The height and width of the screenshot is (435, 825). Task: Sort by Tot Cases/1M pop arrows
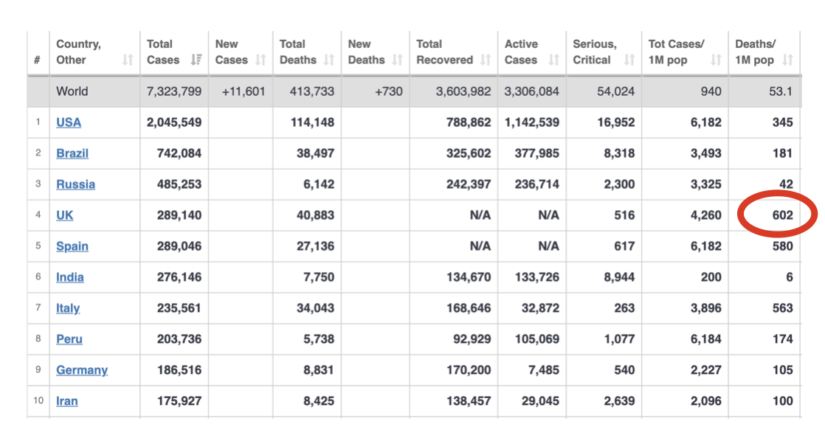716,60
